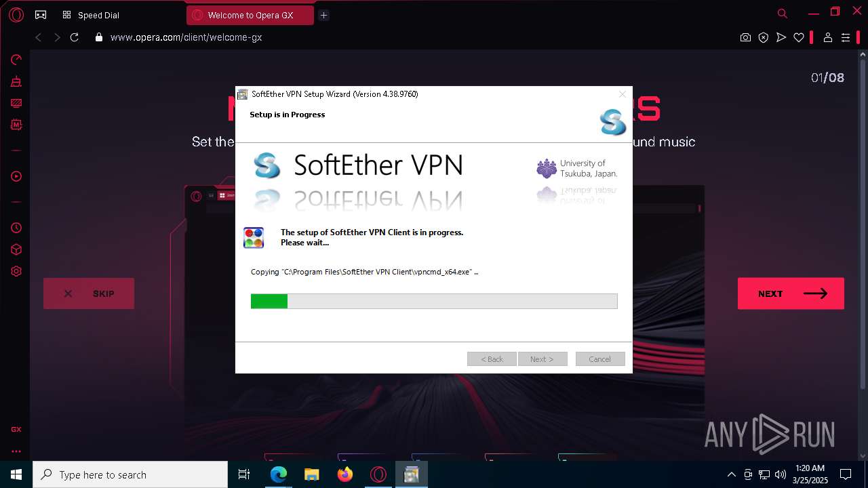Click the taskbar search box
This screenshot has width=868, height=488.
click(x=130, y=474)
